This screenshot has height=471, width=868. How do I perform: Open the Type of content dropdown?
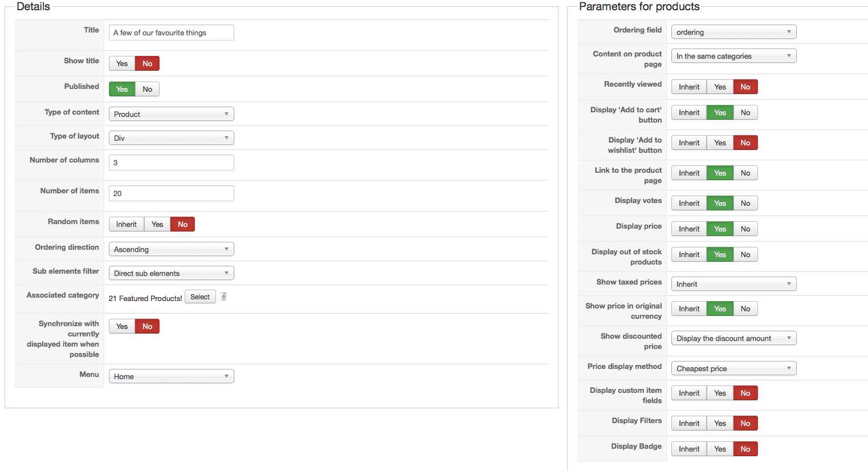(x=171, y=114)
